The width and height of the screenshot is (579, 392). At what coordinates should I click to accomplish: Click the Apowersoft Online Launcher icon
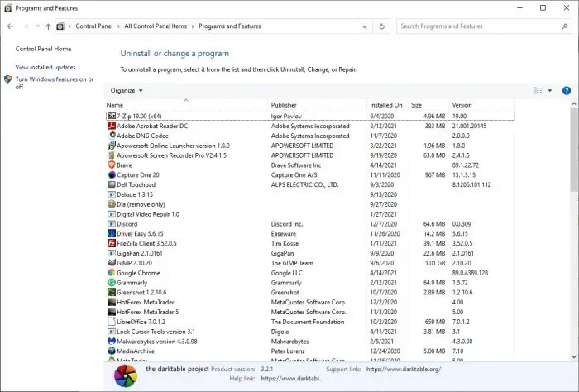(112, 146)
